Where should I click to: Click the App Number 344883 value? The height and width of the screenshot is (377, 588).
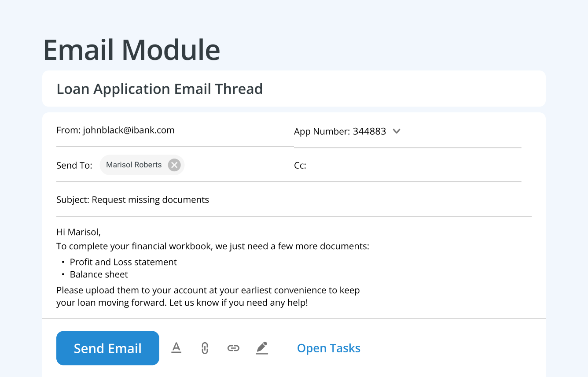point(369,131)
